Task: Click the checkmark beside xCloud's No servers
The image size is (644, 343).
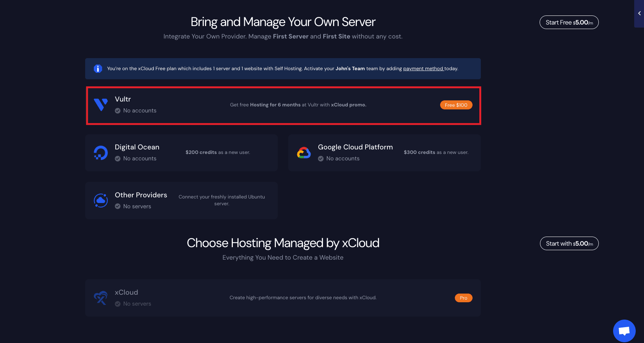Action: [x=118, y=303]
